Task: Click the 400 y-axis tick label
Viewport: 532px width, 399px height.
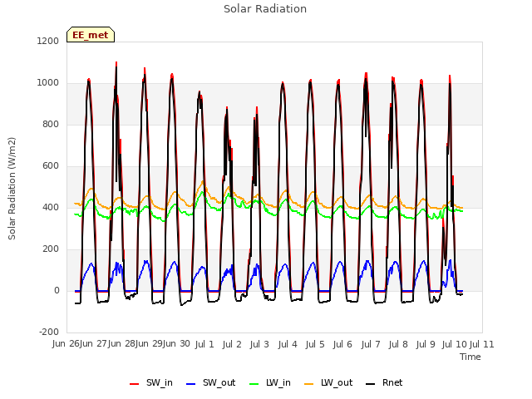Action: click(x=51, y=207)
